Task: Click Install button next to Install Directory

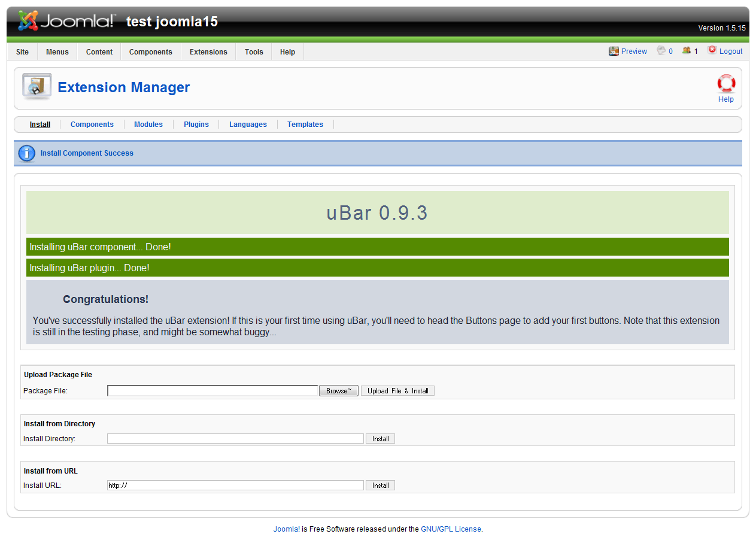Action: [381, 439]
